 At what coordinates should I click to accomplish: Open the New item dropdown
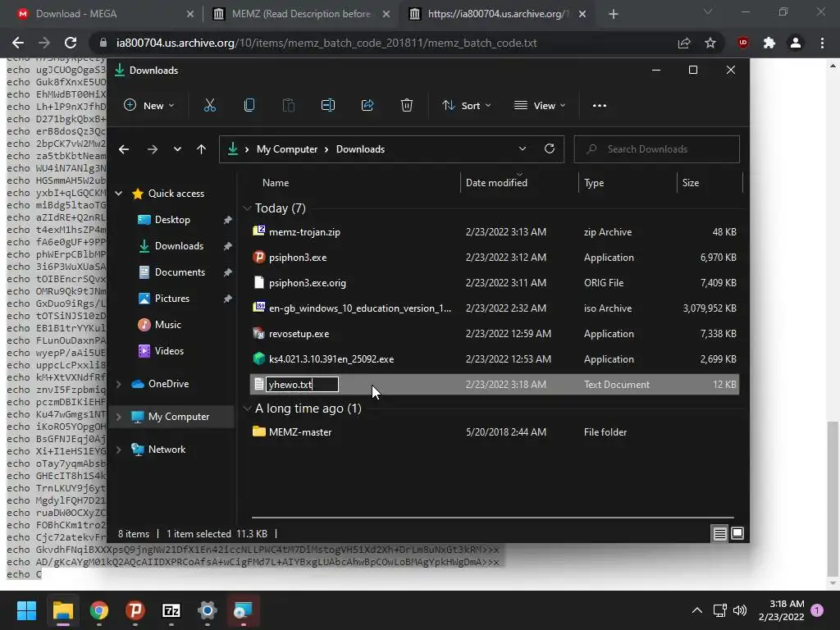[149, 106]
